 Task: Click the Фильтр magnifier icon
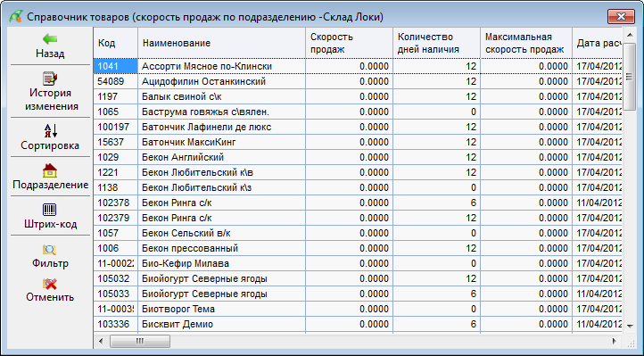point(50,250)
